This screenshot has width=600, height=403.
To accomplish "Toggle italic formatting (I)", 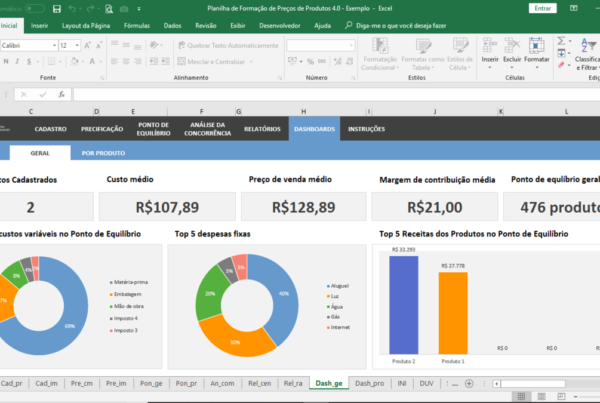I will tap(17, 61).
